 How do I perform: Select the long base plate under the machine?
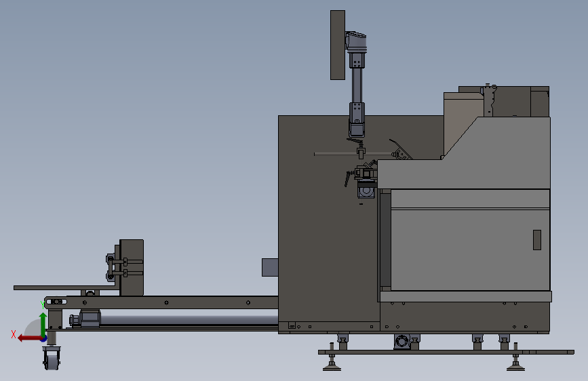(446, 352)
